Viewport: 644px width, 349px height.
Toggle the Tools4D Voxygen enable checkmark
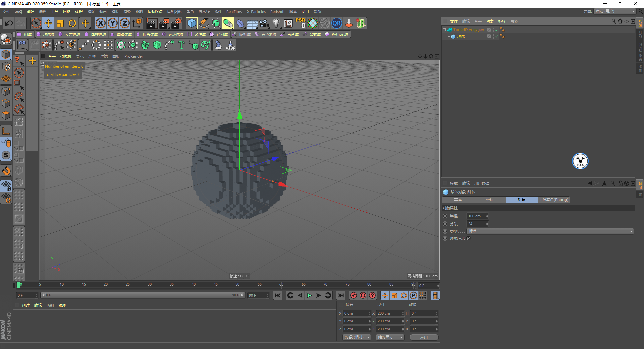[496, 30]
